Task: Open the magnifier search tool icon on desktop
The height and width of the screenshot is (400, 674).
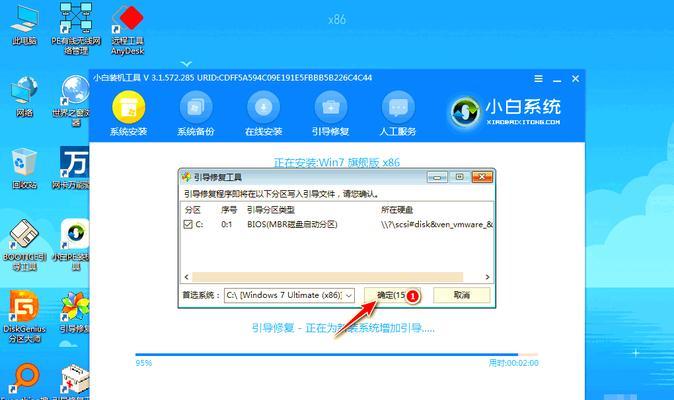Action: pos(25,381)
